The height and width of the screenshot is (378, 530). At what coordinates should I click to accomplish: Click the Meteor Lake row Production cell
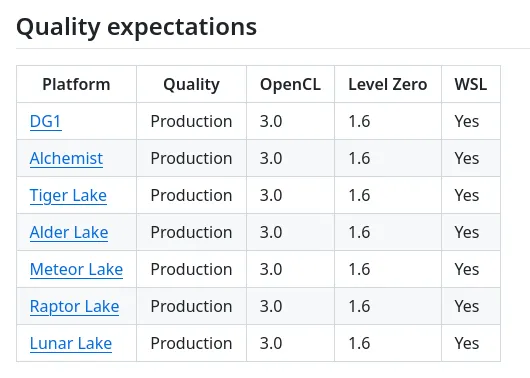191,269
